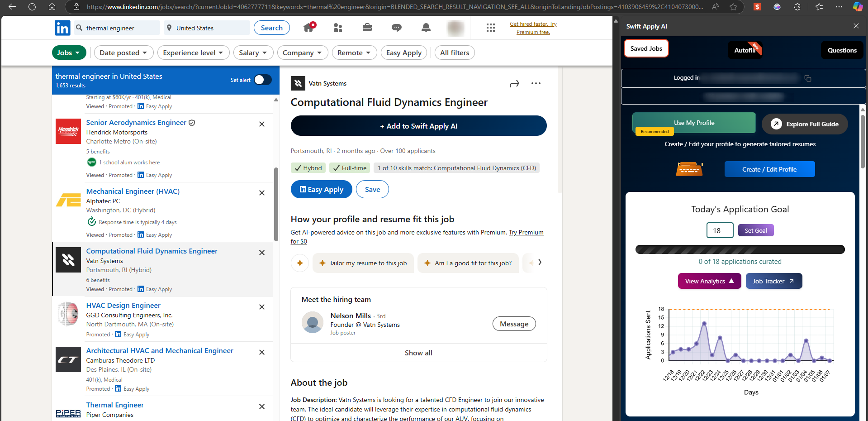Dismiss Mechanical Engineer (HVAC) job card
The height and width of the screenshot is (421, 868).
point(262,193)
